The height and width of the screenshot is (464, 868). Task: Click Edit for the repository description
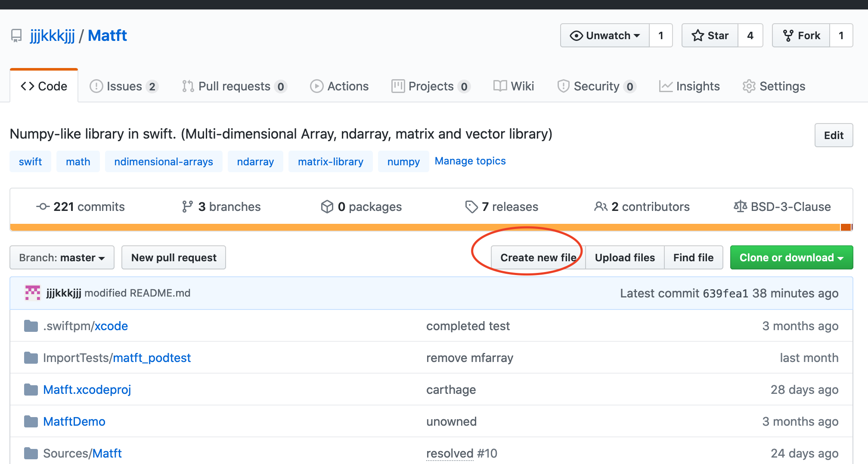[834, 135]
